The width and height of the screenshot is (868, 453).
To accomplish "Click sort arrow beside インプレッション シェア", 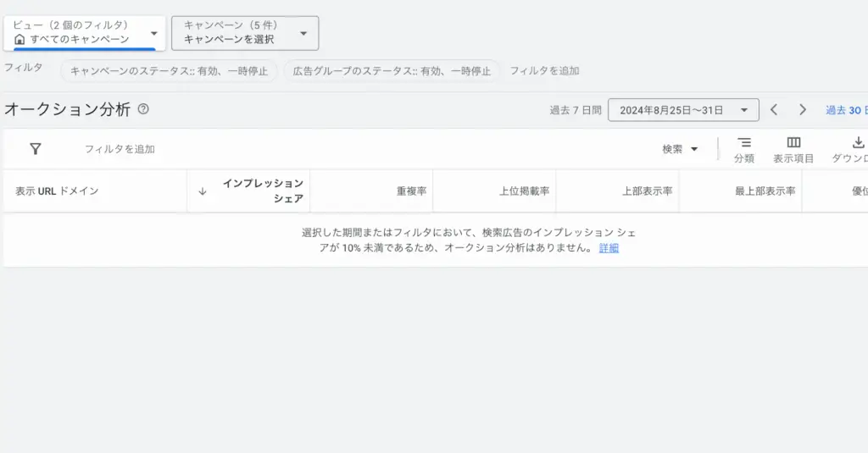I will point(203,191).
